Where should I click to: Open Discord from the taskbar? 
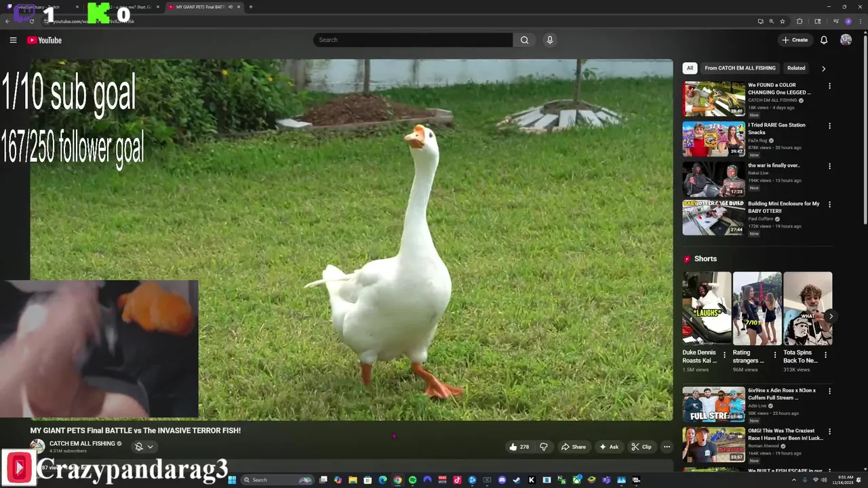[x=502, y=480]
